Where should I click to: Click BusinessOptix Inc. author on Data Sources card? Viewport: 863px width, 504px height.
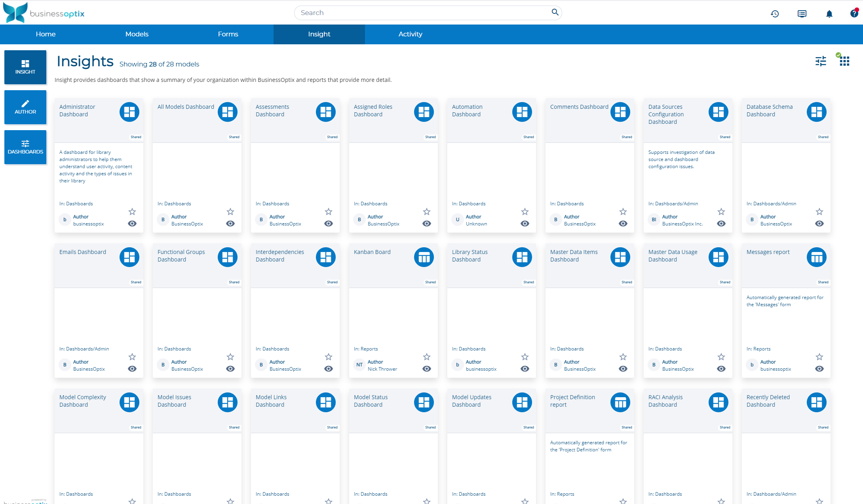[682, 224]
